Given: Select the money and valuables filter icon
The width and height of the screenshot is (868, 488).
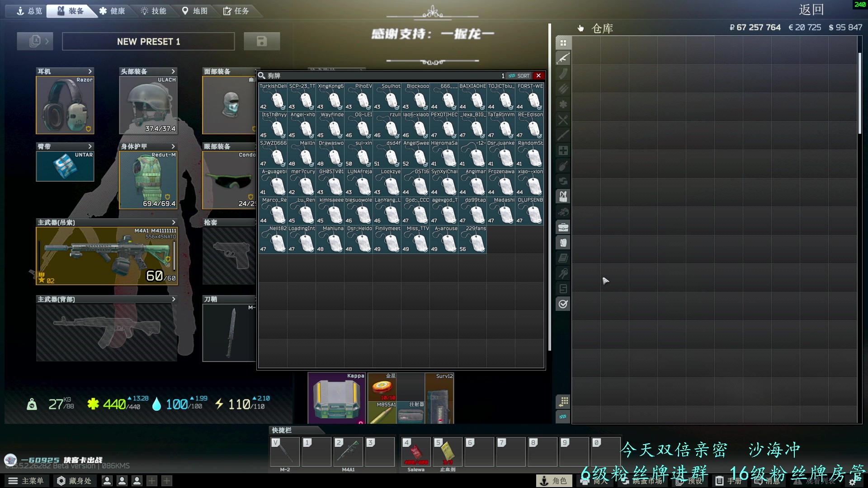Looking at the screenshot, I should pyautogui.click(x=563, y=212).
